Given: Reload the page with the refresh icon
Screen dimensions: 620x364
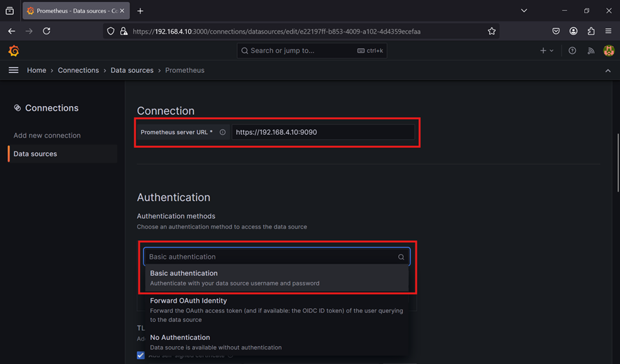Looking at the screenshot, I should point(47,31).
